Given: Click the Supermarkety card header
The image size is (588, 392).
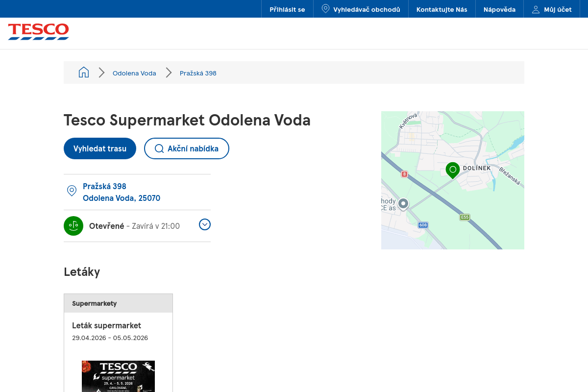Looking at the screenshot, I should pos(118,303).
